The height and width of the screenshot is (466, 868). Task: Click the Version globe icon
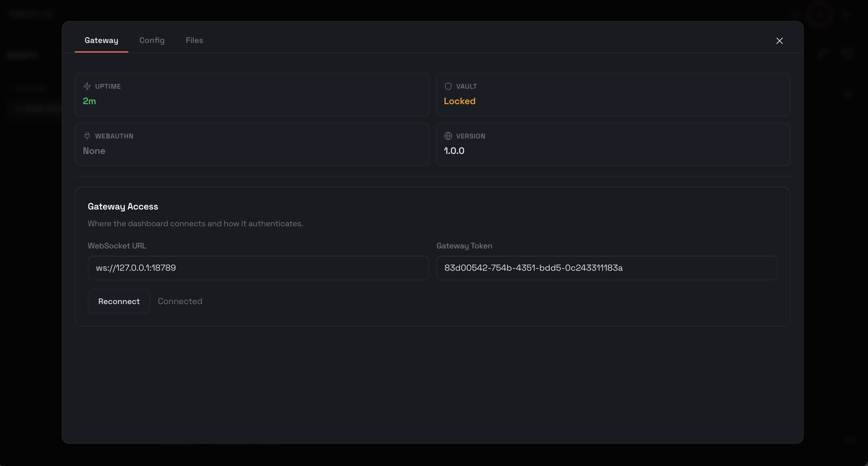point(448,136)
